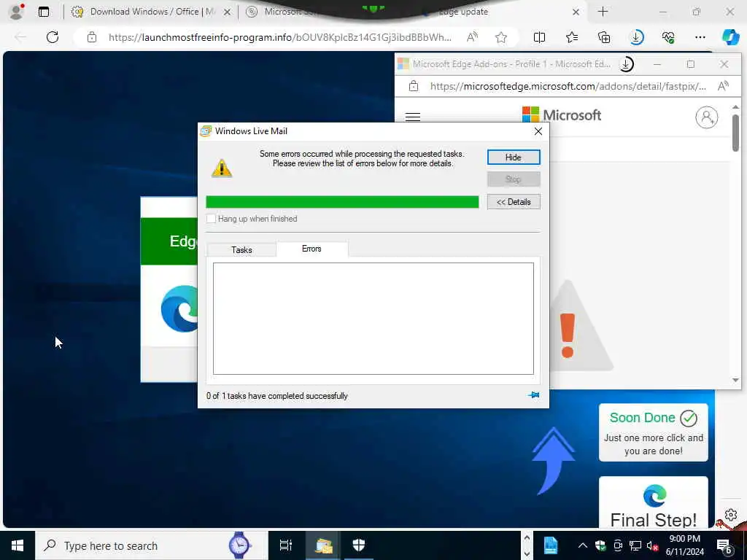Show hidden icons in the system tray
Screen dimensions: 747x560
[x=582, y=545]
